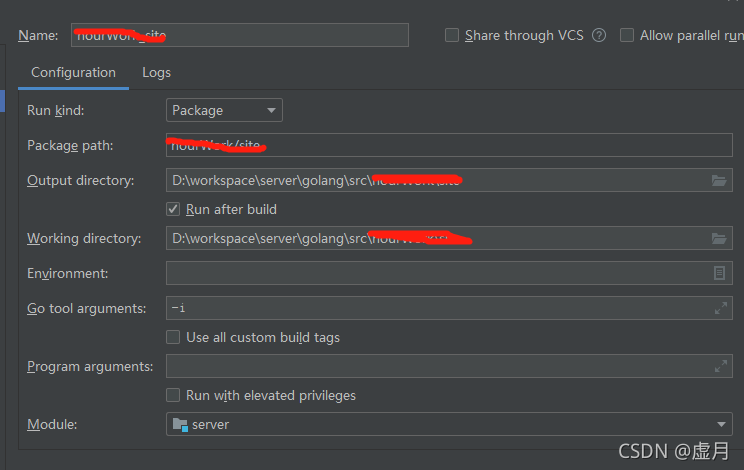Open Run kind Package dropdown
Screen dimensions: 744x470
pos(224,110)
